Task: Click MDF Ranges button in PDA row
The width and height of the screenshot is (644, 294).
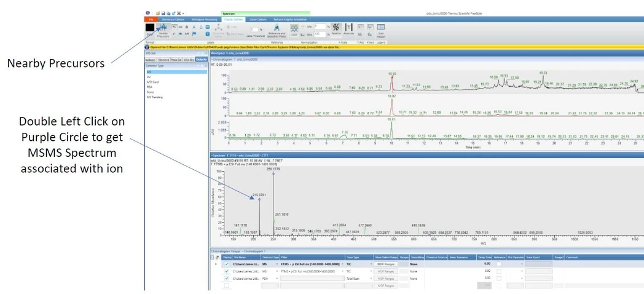Action: [x=386, y=279]
